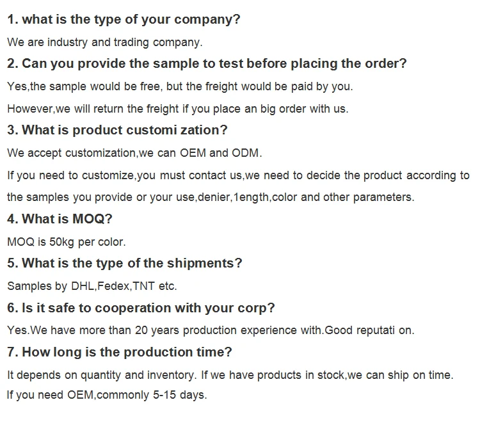Click the question about safe cooperation with your corp
Image resolution: width=480 pixels, height=448 pixels.
click(x=141, y=308)
